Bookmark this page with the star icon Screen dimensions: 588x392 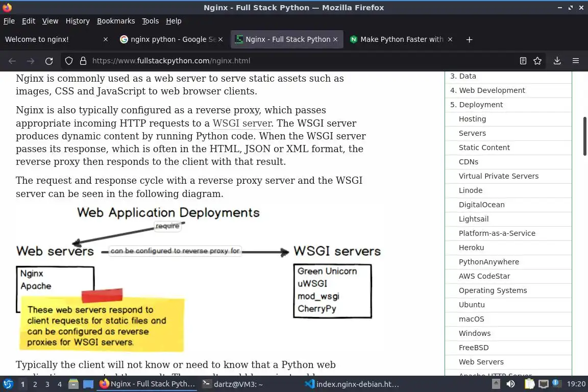click(537, 61)
